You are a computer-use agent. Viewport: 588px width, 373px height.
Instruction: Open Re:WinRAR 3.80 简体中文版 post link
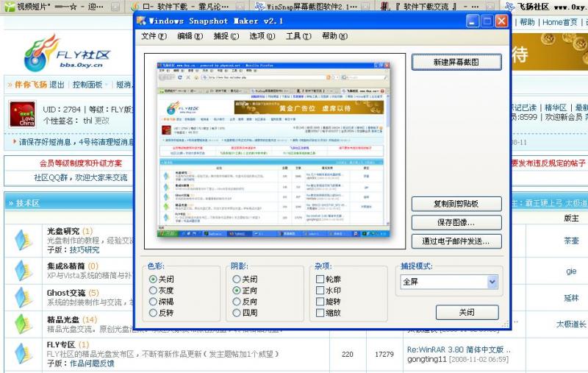point(459,349)
